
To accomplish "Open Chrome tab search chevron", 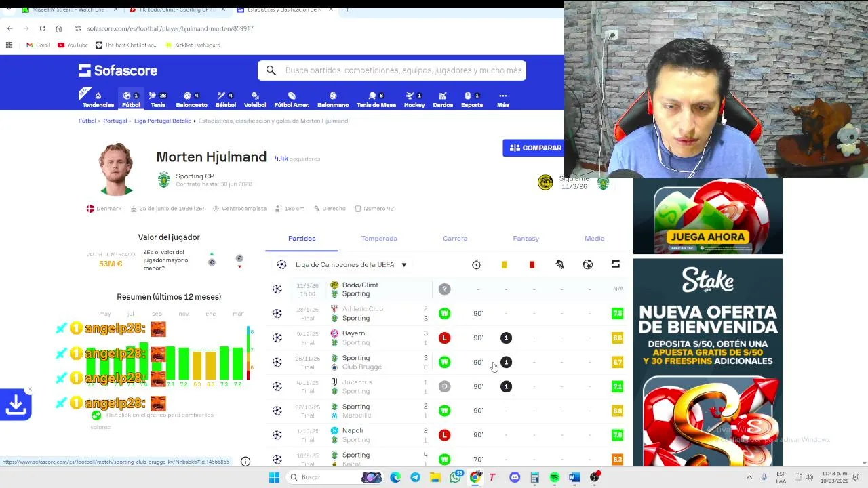I will pos(9,9).
